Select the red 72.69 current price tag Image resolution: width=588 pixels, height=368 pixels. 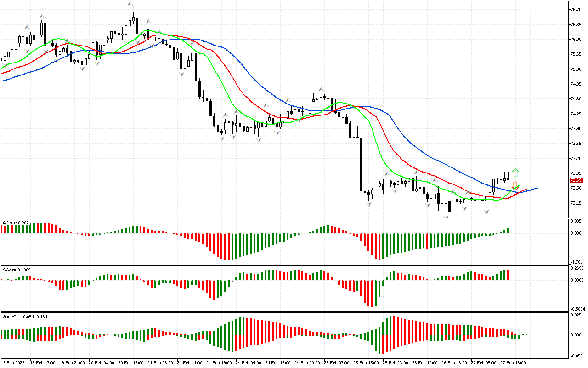point(576,180)
